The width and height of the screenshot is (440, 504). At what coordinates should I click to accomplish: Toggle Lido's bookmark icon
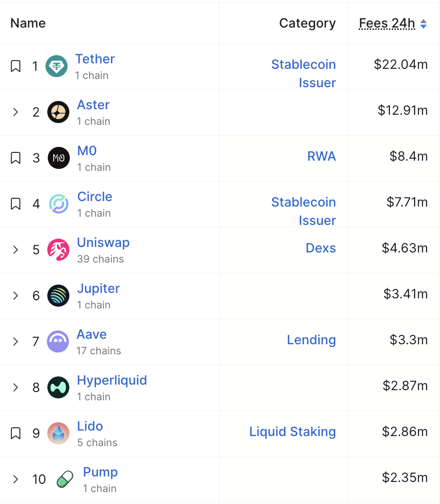click(15, 433)
